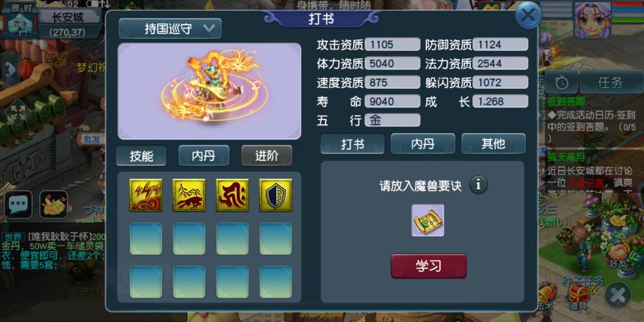Click the stopwatch timer icon
644x322 pixels.
(x=562, y=83)
